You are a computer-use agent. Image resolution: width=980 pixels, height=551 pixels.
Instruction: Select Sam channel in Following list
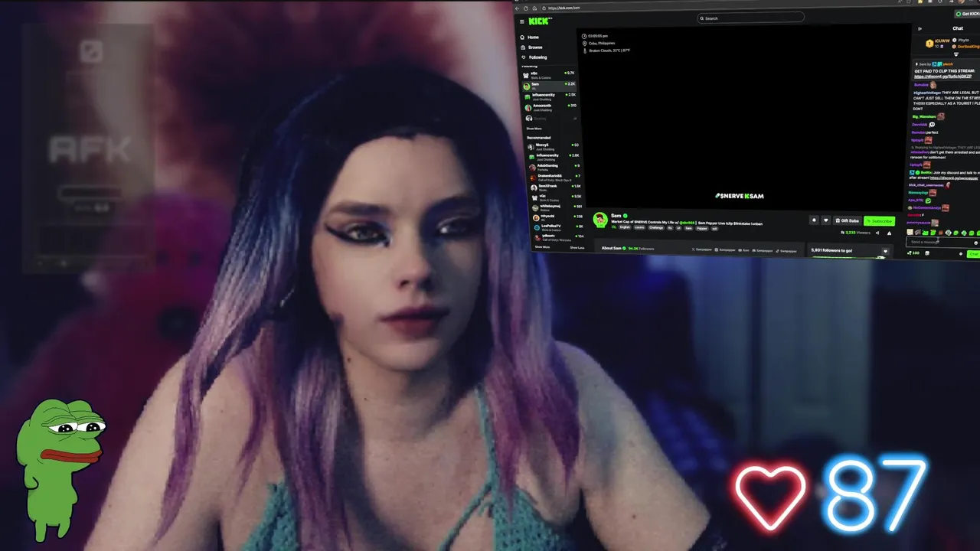pyautogui.click(x=549, y=86)
